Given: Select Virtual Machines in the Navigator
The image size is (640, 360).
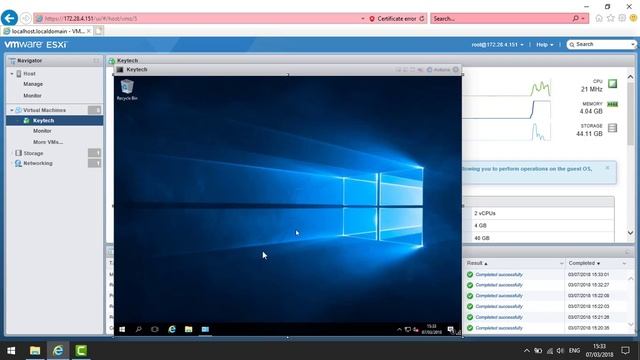Looking at the screenshot, I should click(x=44, y=110).
